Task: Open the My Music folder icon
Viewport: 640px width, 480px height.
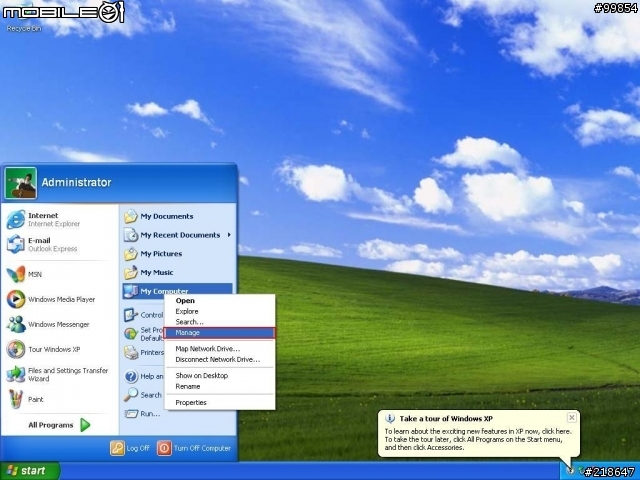Action: 131,272
